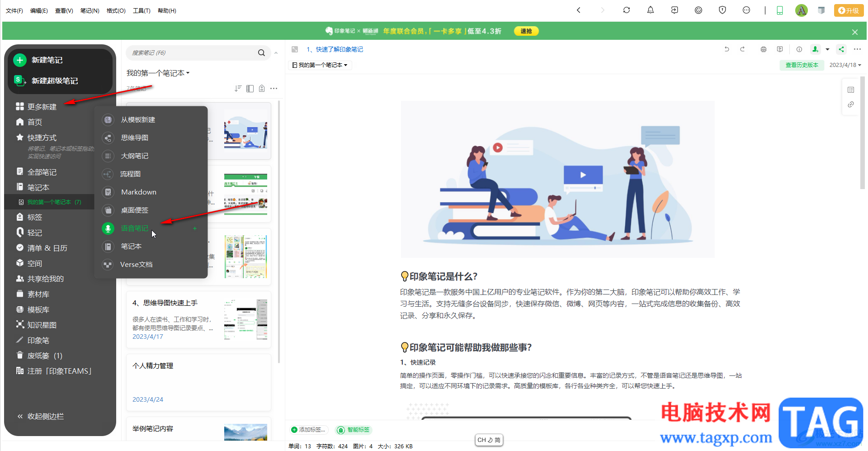Click the link icon on the right side
Image resolution: width=868 pixels, height=451 pixels.
point(851,104)
